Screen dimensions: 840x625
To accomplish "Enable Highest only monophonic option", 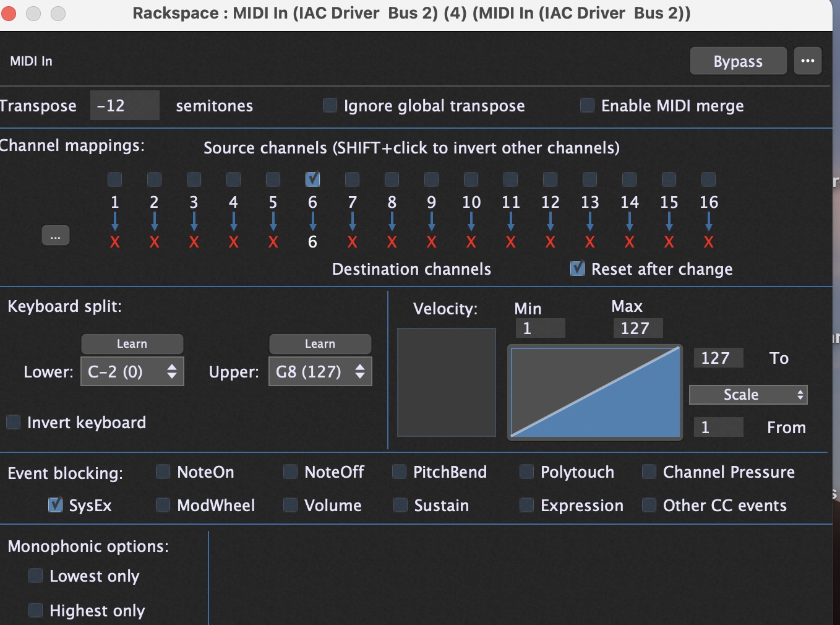I will point(36,611).
